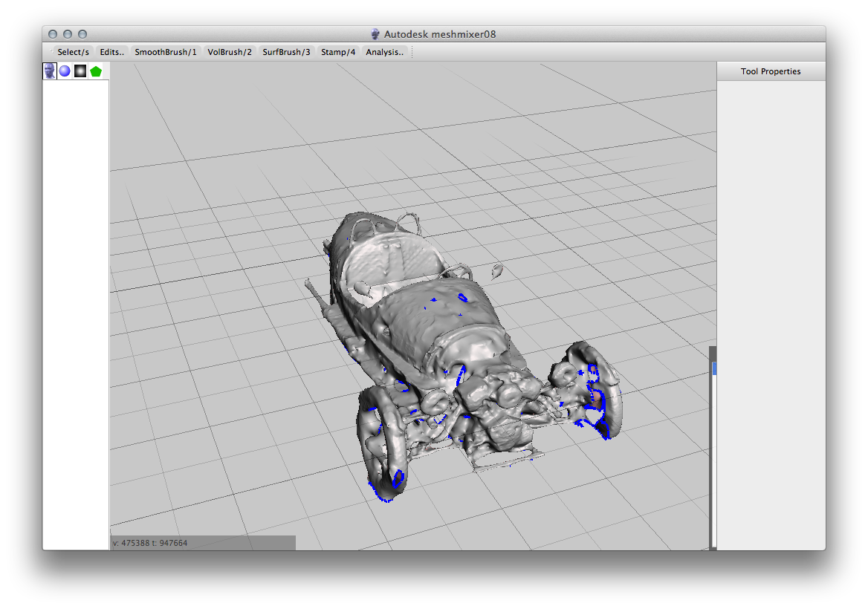Screen dimensions: 868x609
Task: Click the meshmixer title bar app icon
Action: point(375,34)
